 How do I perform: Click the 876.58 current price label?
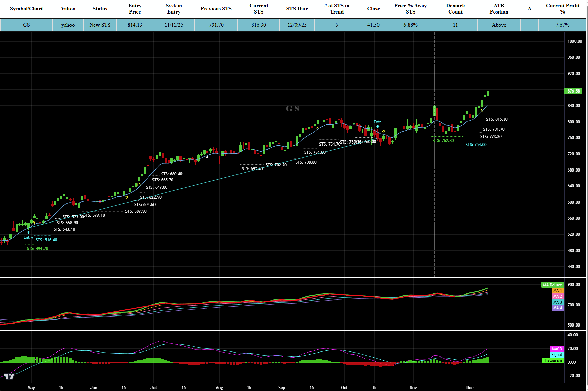[573, 91]
